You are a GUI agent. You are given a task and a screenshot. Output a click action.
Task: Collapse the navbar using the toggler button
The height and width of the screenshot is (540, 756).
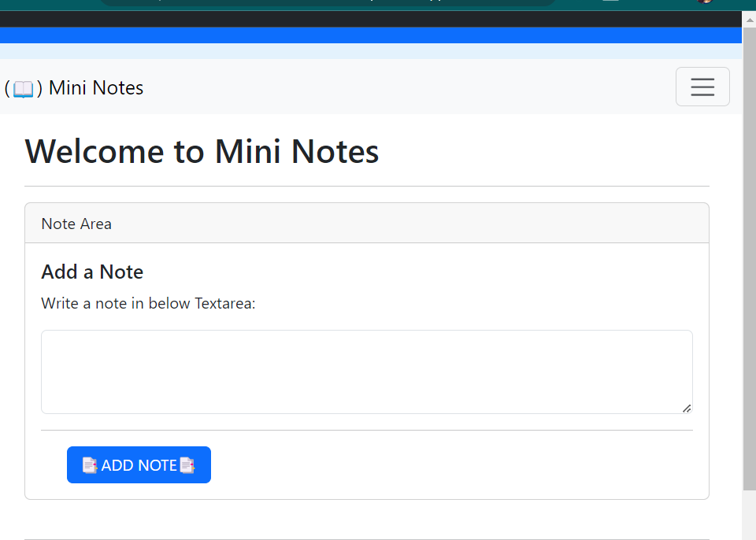pyautogui.click(x=702, y=87)
